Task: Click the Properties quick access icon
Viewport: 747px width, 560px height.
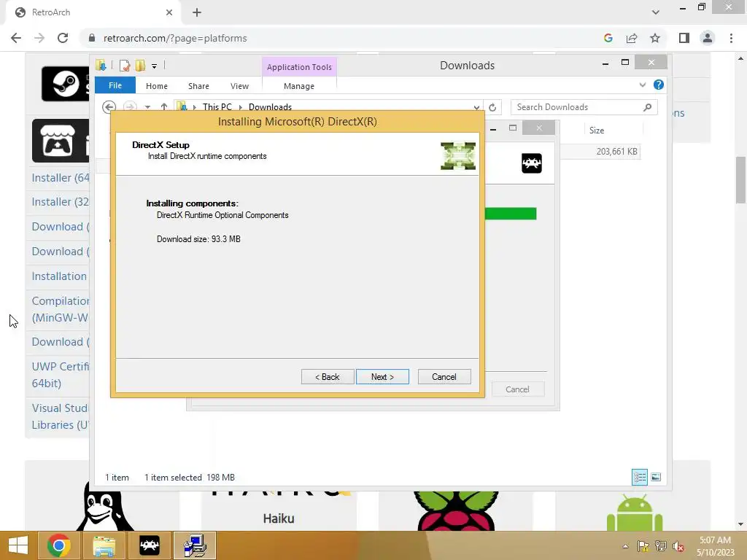Action: pyautogui.click(x=125, y=65)
